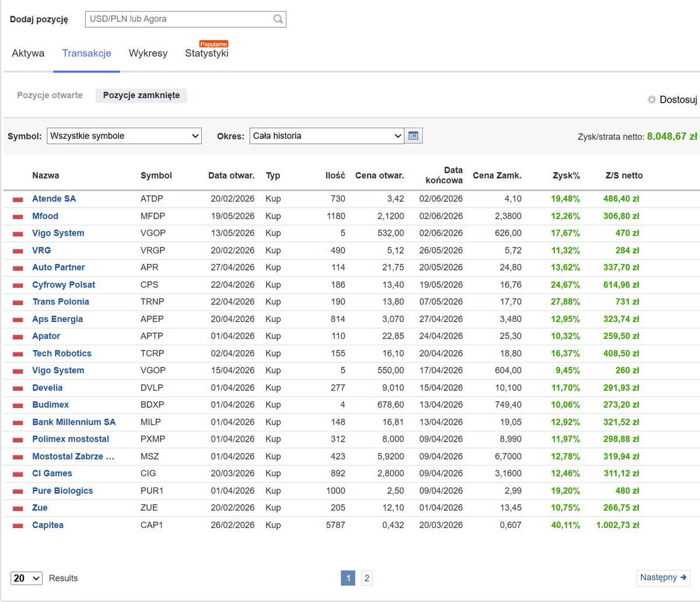Click the 1.002,73 zł profit value
Viewport: 700px width, 602px height.
pyautogui.click(x=617, y=525)
